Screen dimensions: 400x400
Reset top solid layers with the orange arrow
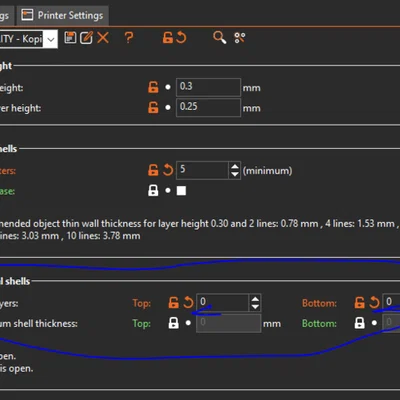[188, 302]
